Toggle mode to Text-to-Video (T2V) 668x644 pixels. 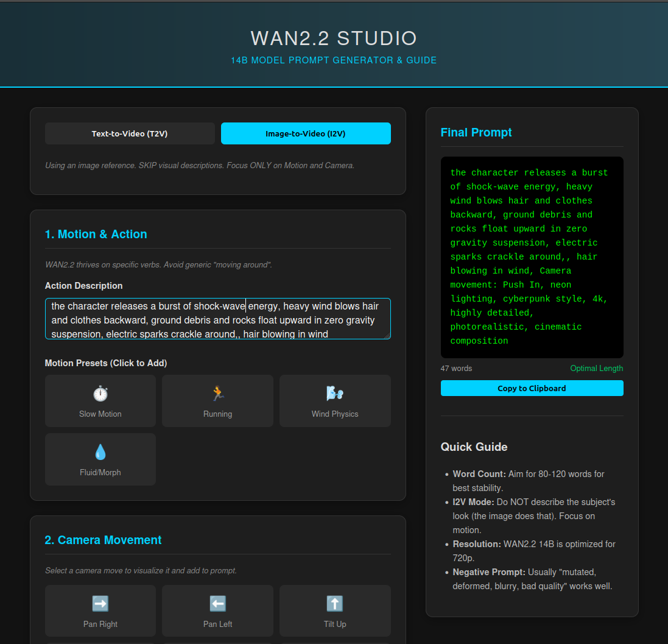tap(130, 133)
